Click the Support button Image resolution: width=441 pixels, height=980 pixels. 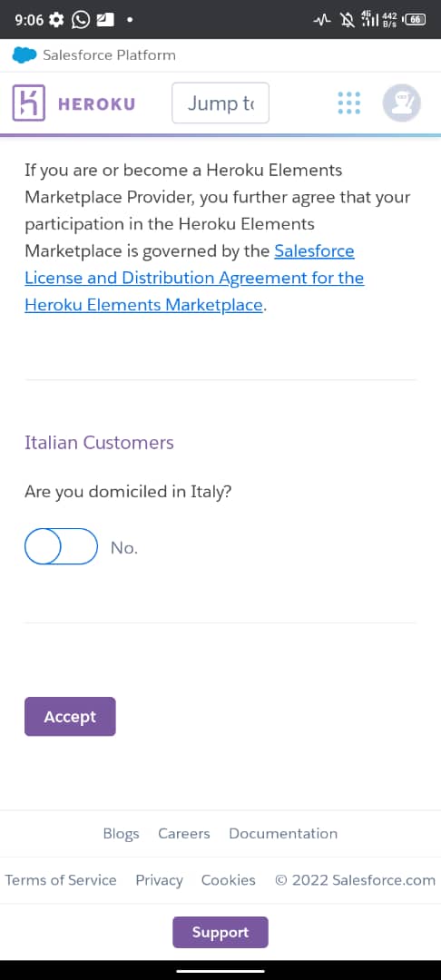pos(220,933)
